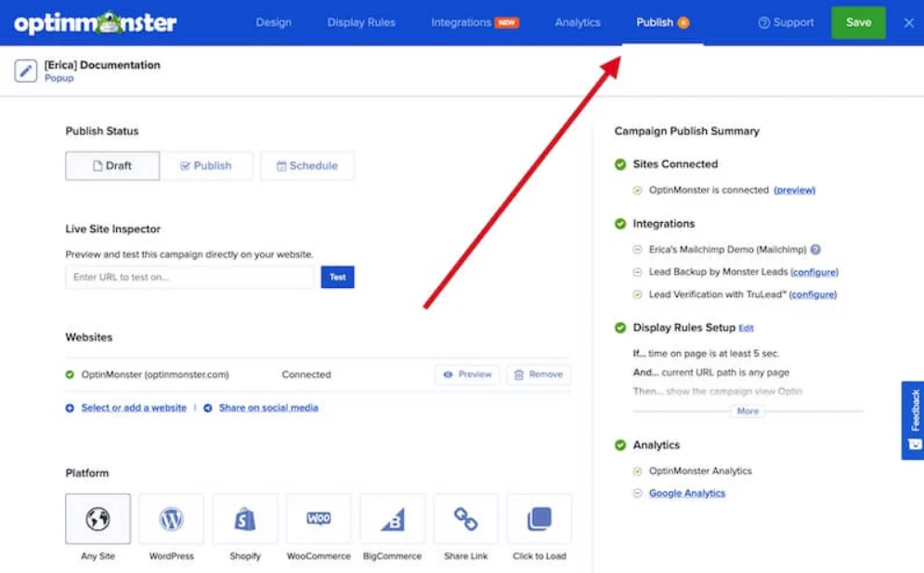The image size is (924, 573).
Task: Choose the WooCommerce platform icon
Action: [319, 519]
